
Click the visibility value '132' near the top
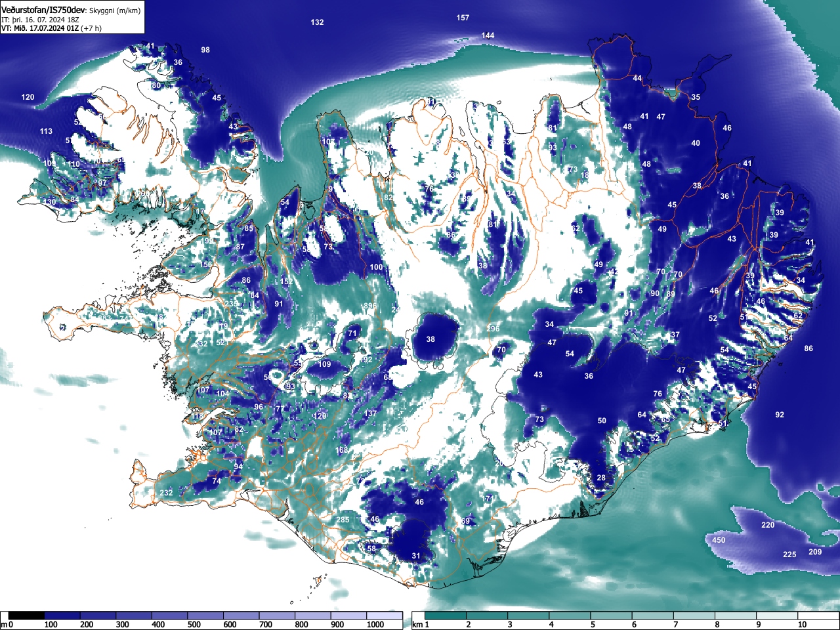[317, 22]
